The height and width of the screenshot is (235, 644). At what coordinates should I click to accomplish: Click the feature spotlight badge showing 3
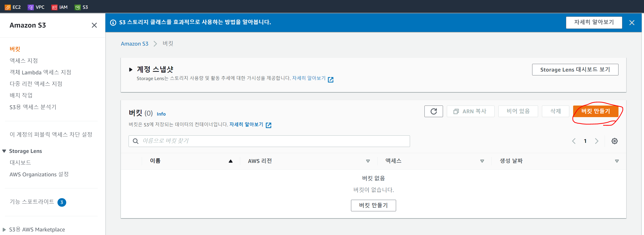pyautogui.click(x=62, y=202)
